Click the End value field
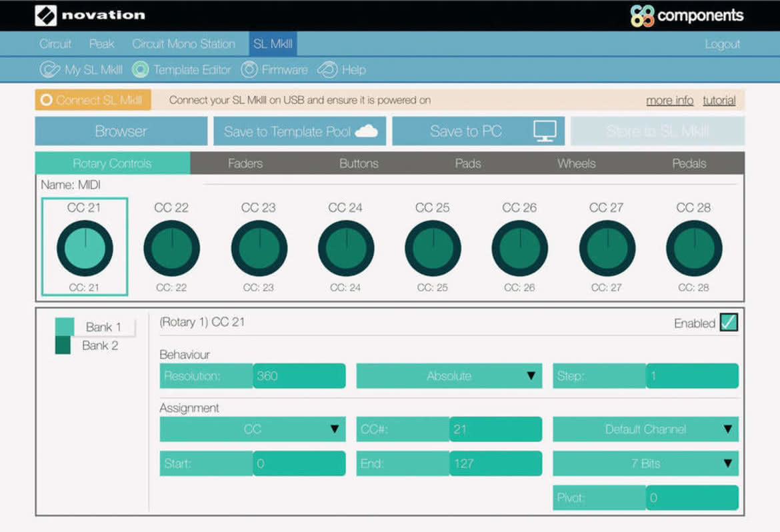 point(495,463)
